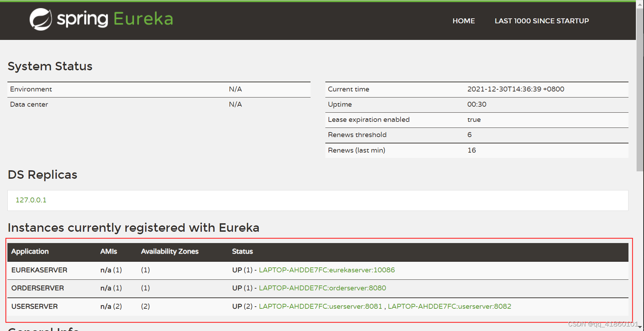644x331 pixels.
Task: Click the scrollbar up arrow
Action: [x=640, y=5]
